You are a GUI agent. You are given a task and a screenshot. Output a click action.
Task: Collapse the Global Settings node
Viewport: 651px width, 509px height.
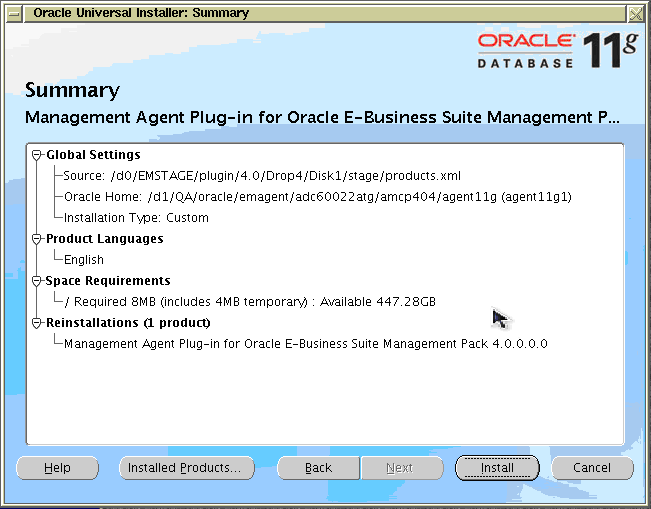(x=37, y=155)
